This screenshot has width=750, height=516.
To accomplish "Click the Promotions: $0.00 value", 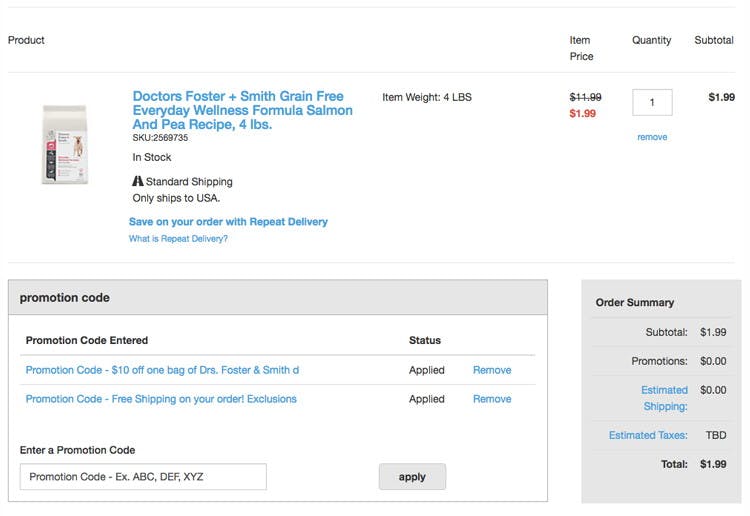I will [713, 361].
